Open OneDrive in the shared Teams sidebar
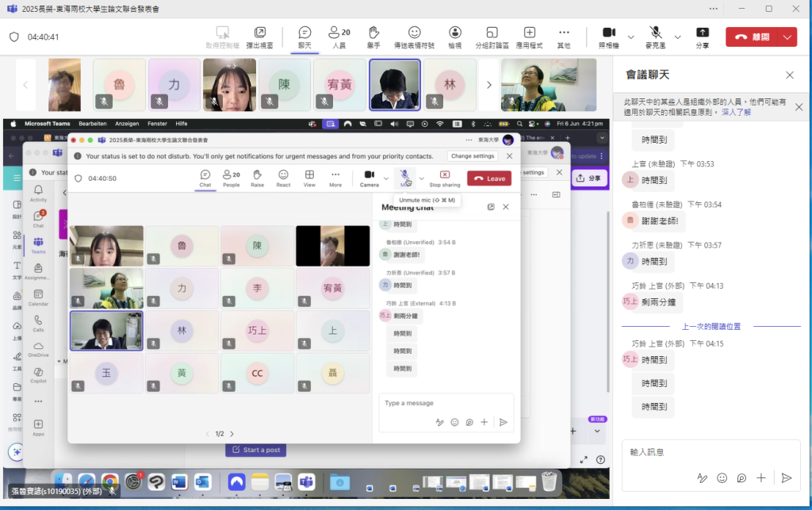Image resolution: width=812 pixels, height=510 pixels. [38, 350]
